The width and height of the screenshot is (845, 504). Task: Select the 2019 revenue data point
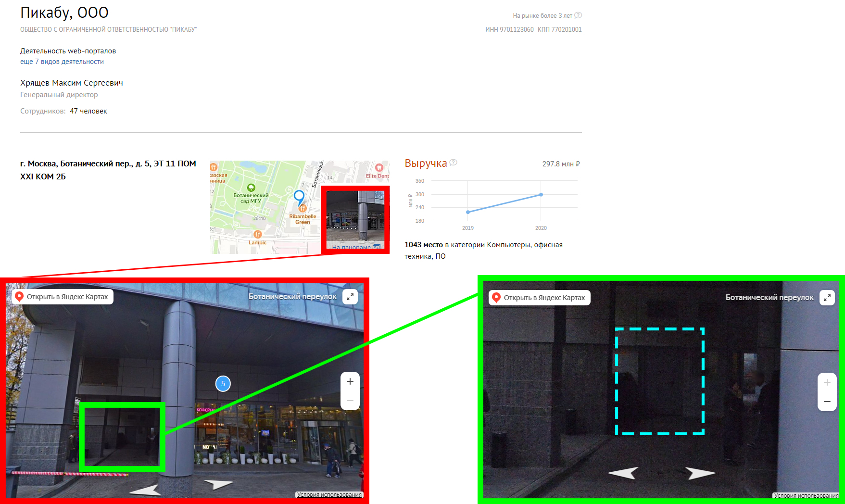click(x=468, y=212)
